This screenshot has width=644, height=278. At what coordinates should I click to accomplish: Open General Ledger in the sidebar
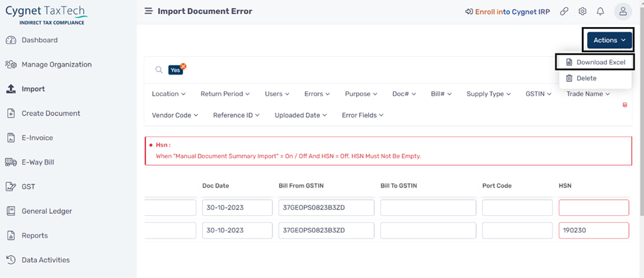click(x=47, y=211)
